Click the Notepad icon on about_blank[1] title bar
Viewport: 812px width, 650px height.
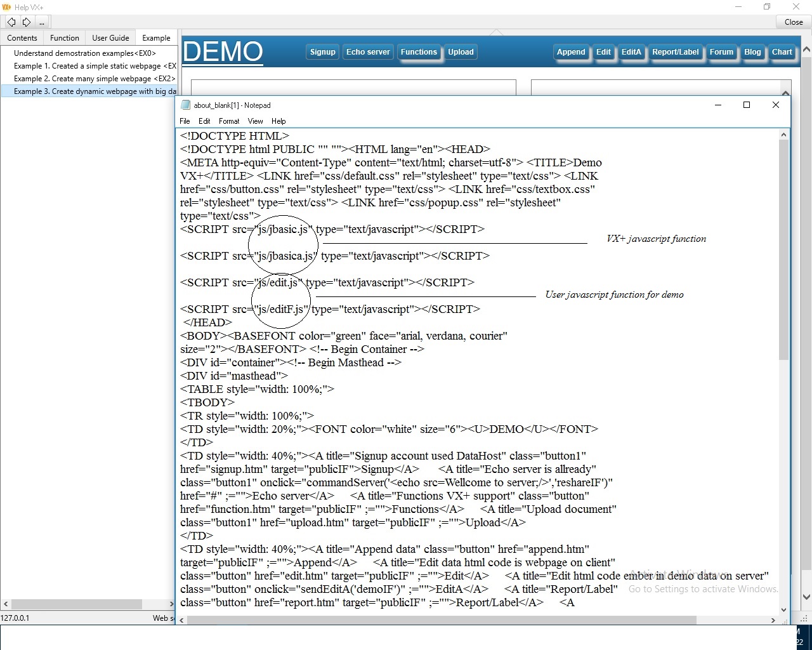185,105
